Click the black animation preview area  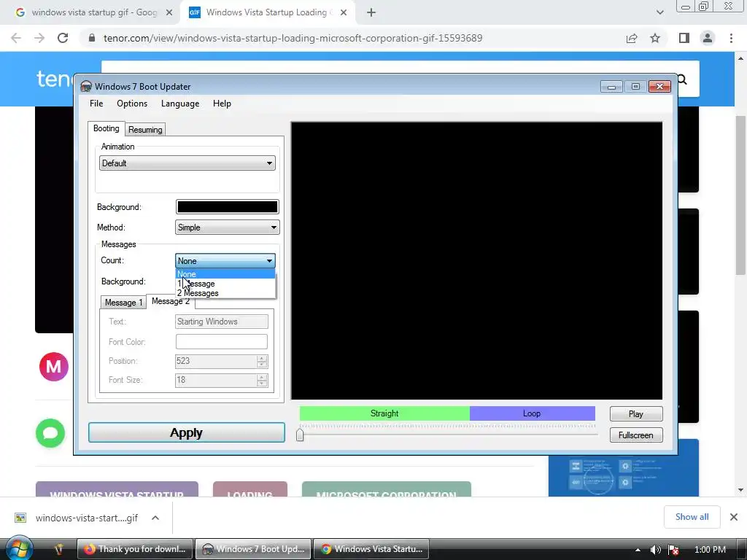tap(476, 260)
